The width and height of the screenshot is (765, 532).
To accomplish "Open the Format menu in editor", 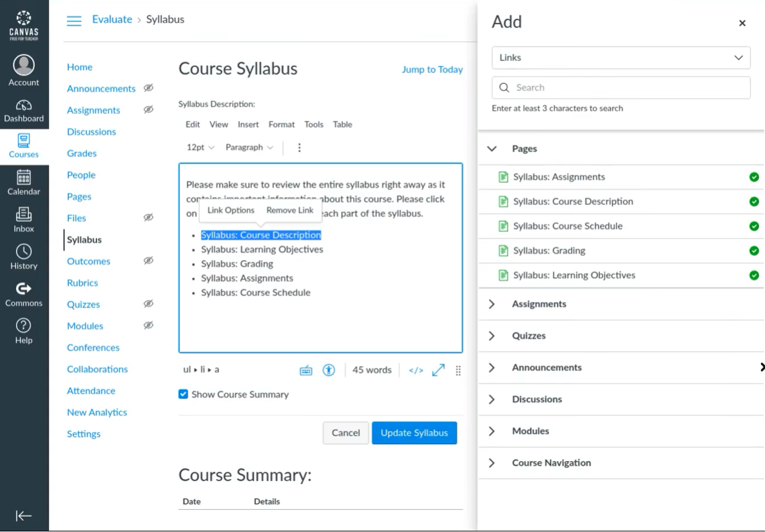I will pyautogui.click(x=281, y=124).
